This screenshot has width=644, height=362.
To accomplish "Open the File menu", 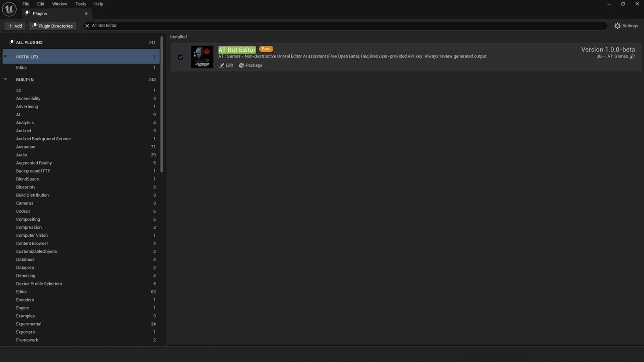I will point(26,4).
